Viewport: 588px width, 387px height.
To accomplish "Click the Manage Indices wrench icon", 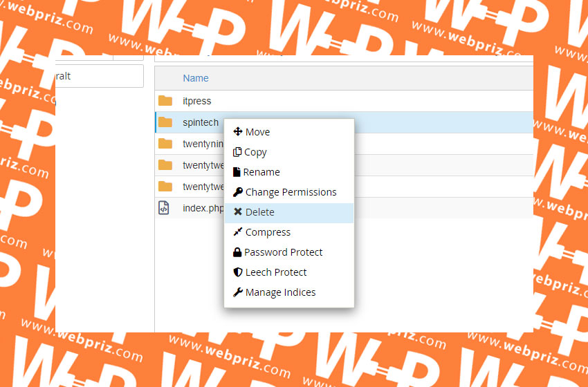I will 238,292.
